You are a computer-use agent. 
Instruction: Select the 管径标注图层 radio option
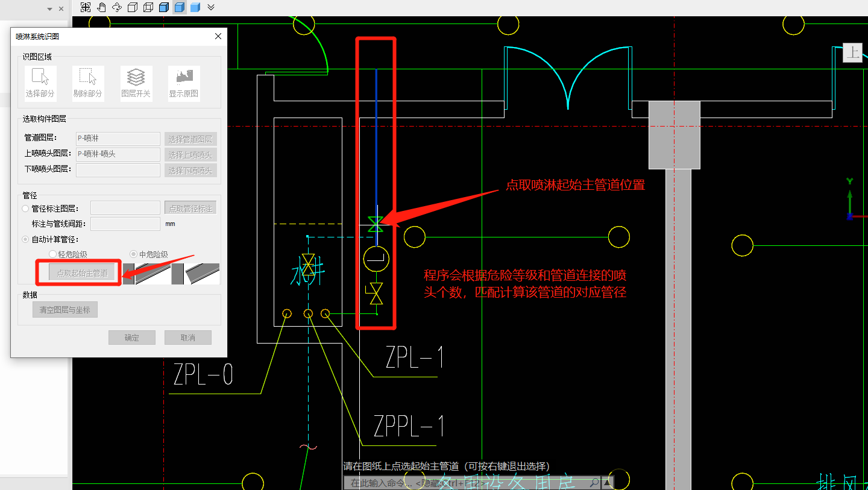[x=26, y=209]
